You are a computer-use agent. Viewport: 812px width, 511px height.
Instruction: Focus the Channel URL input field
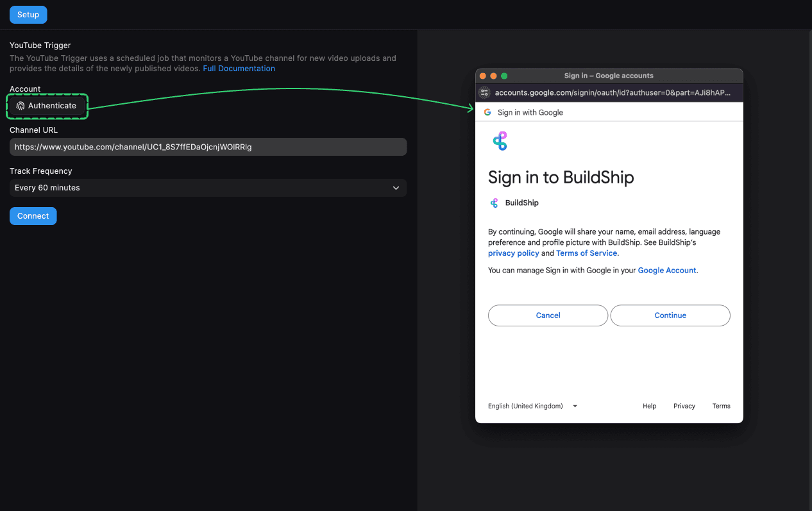pos(208,147)
